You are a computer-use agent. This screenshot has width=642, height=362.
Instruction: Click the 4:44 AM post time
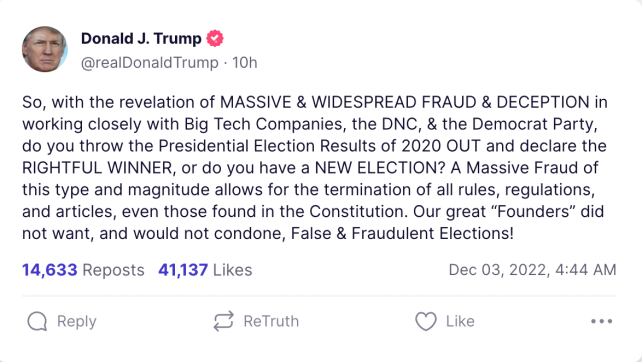tap(585, 270)
